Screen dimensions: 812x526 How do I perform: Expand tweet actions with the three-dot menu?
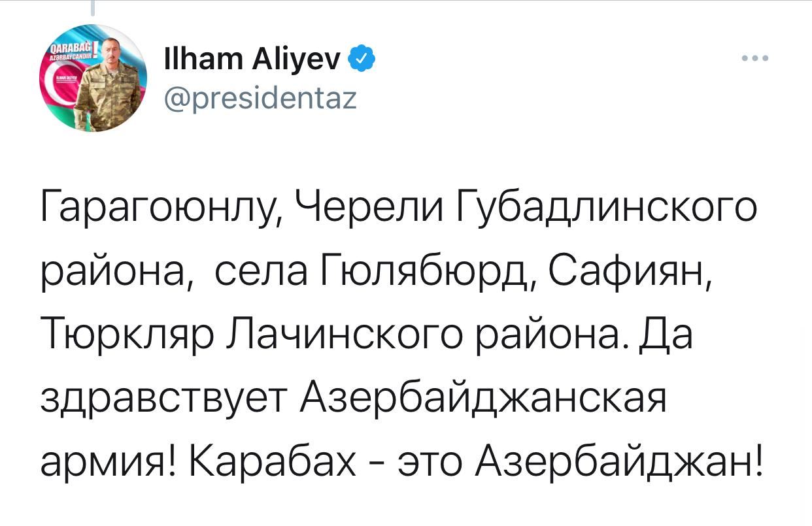point(754,58)
